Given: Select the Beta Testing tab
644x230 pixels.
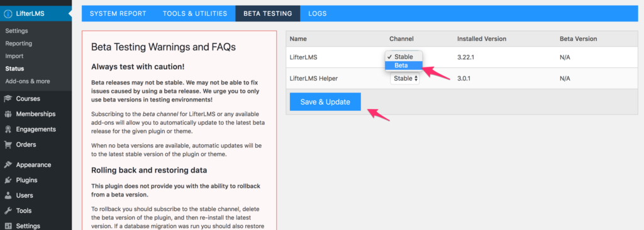Looking at the screenshot, I should tap(268, 14).
